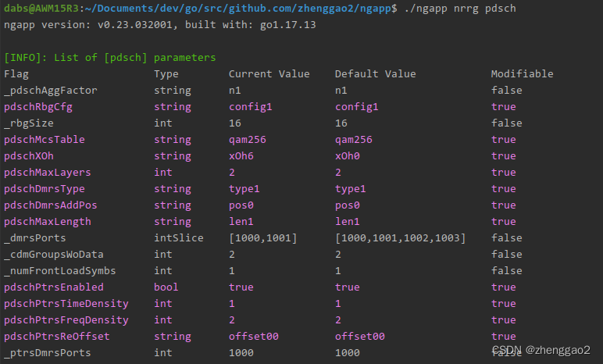Click the pdschPtrsReOffset flag
The width and height of the screenshot is (603, 364).
click(x=56, y=337)
